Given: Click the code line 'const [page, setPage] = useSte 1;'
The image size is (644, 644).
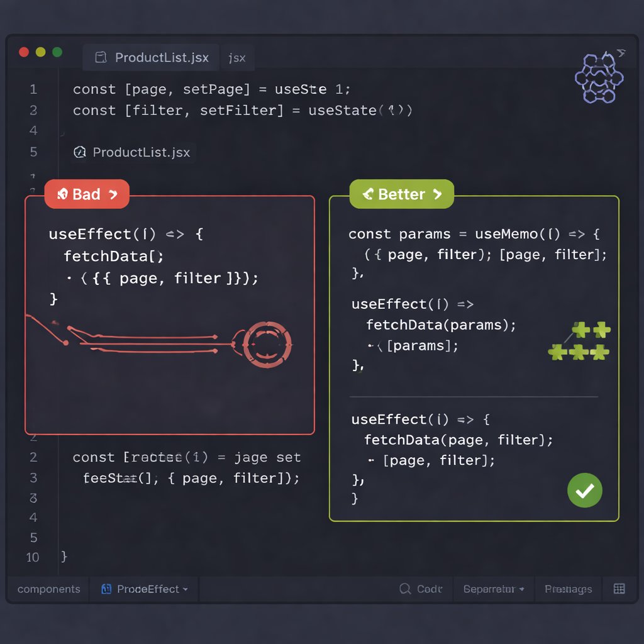Looking at the screenshot, I should (211, 89).
